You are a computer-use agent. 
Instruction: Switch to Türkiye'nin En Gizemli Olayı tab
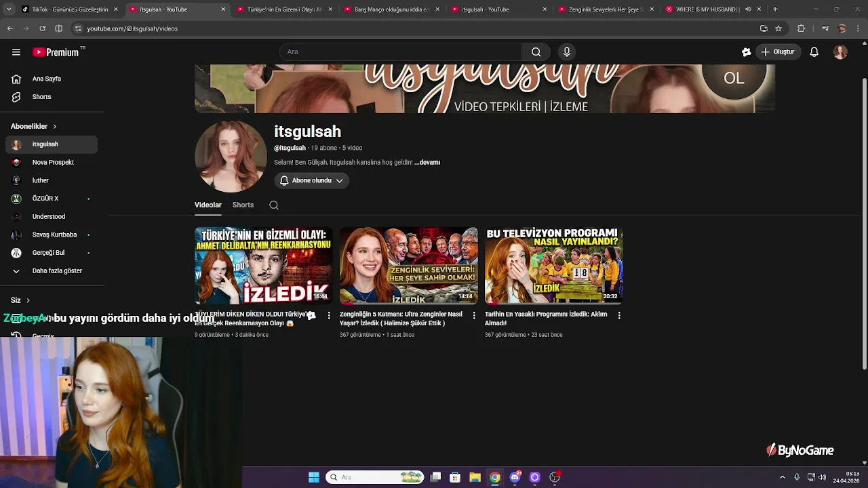pyautogui.click(x=283, y=9)
